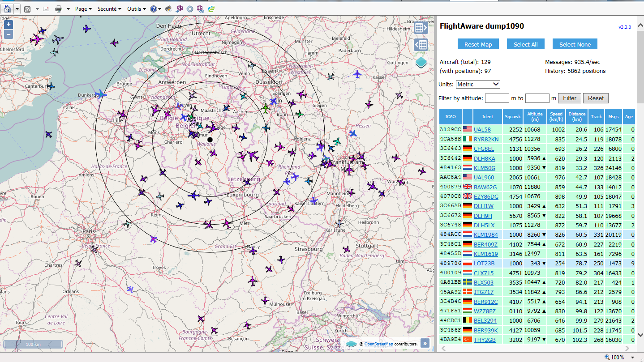Click the minimum altitude filter field
The image size is (644, 362).
(x=497, y=98)
